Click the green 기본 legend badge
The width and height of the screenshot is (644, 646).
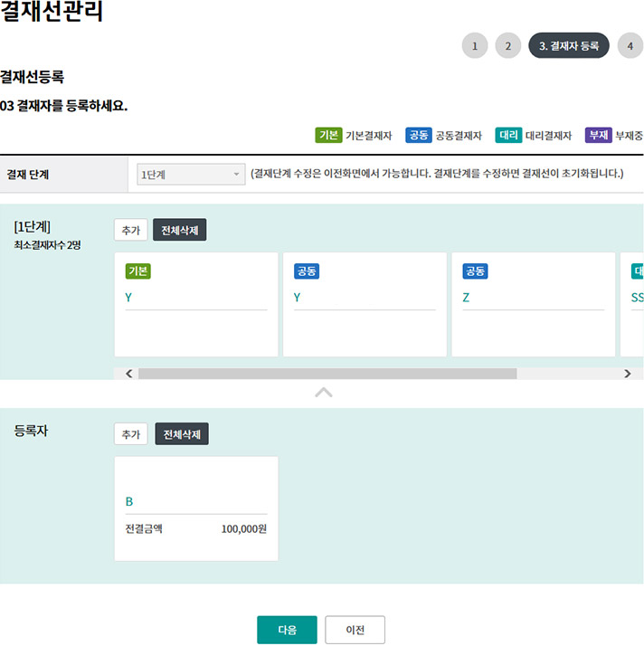(x=328, y=135)
